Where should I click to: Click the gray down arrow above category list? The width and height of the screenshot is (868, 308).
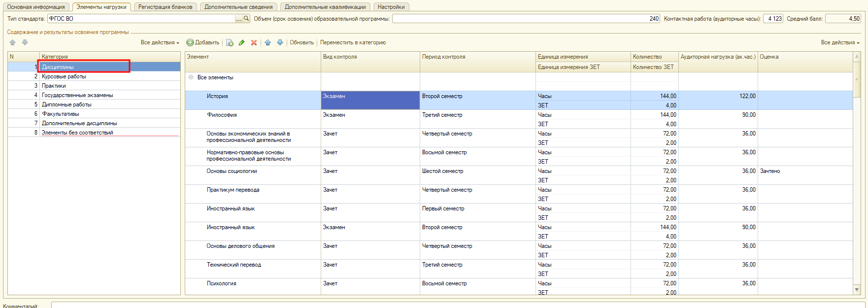(x=25, y=43)
